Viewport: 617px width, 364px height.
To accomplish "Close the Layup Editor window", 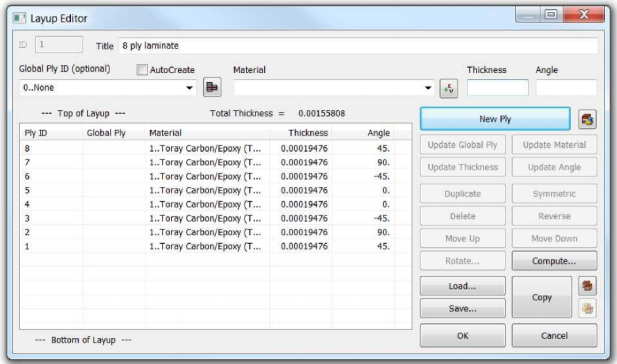I will click(584, 15).
